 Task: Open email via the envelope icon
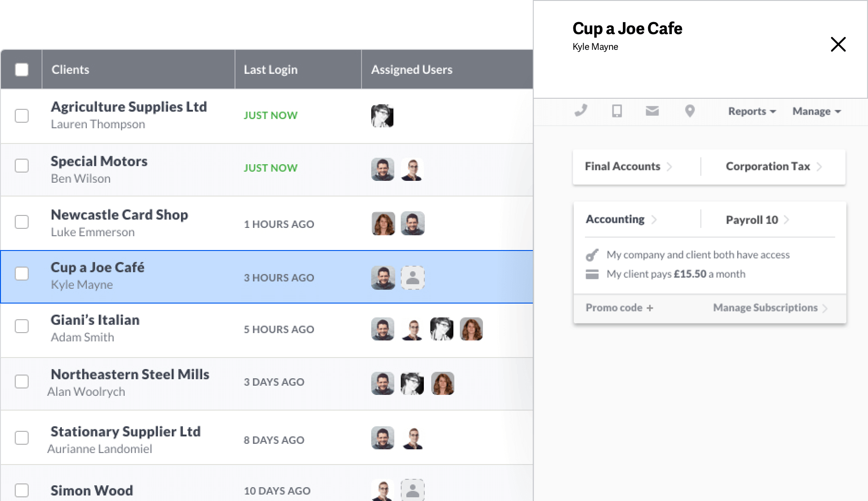pyautogui.click(x=652, y=111)
